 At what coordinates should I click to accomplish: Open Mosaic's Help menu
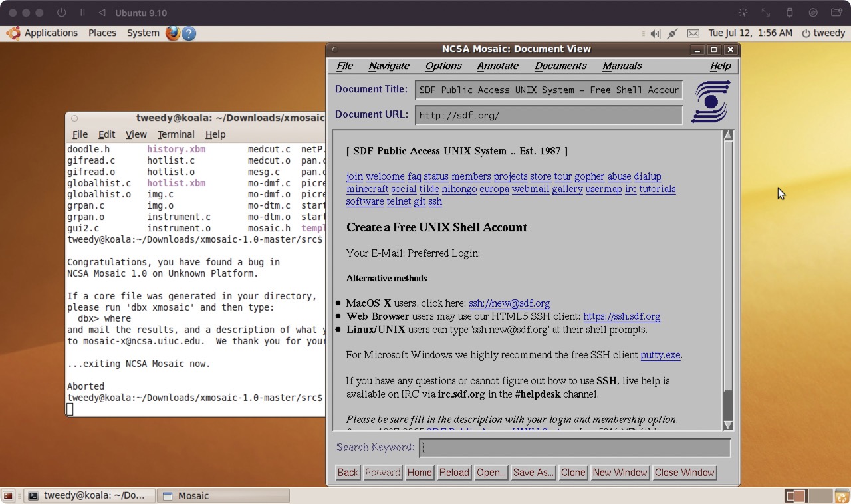[721, 66]
